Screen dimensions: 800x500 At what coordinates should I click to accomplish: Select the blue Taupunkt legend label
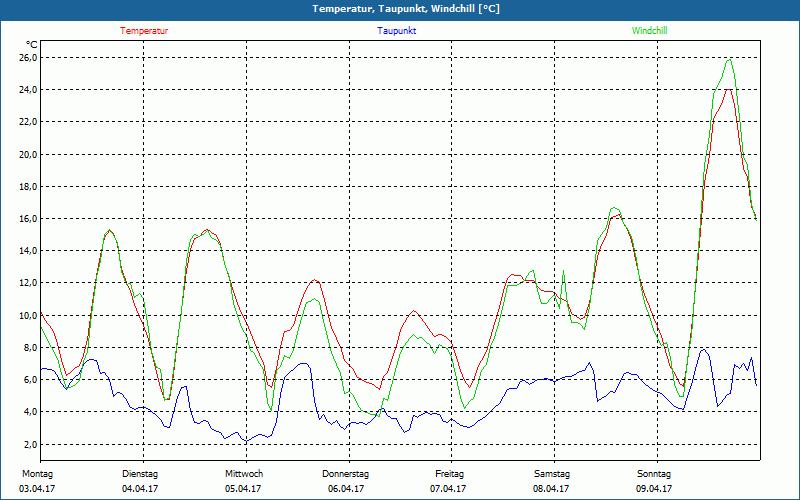397,31
